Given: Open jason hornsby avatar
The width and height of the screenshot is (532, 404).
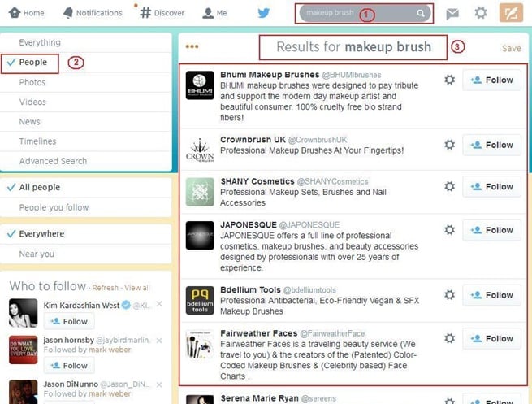Looking at the screenshot, I should (x=23, y=350).
